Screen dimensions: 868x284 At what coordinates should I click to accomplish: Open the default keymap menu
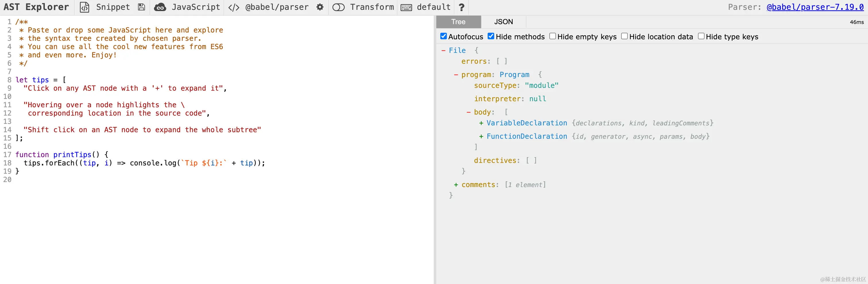[434, 7]
